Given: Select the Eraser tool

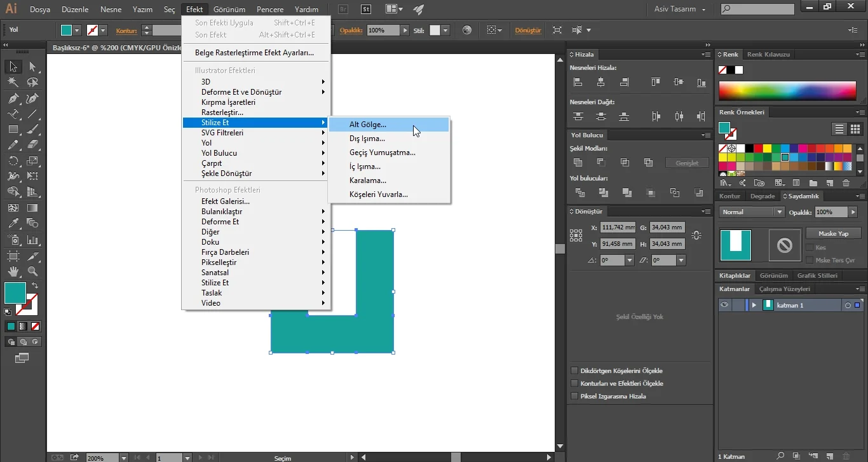Looking at the screenshot, I should 32,145.
